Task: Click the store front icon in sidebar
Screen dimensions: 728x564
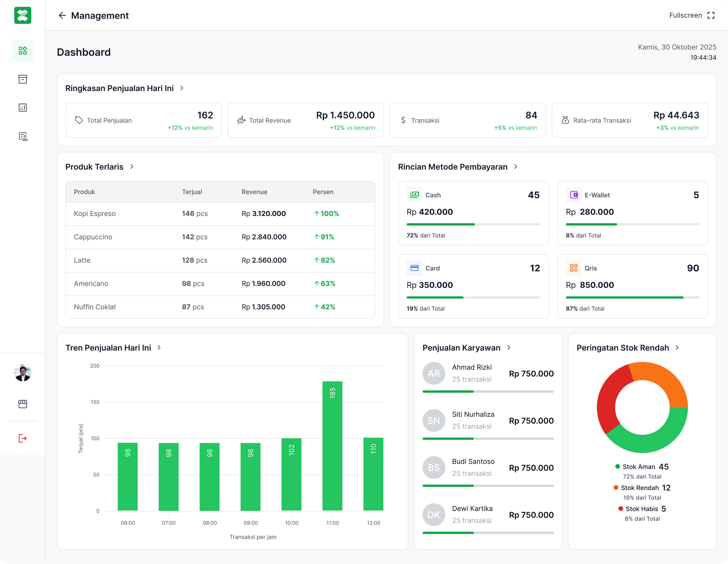Action: (23, 404)
